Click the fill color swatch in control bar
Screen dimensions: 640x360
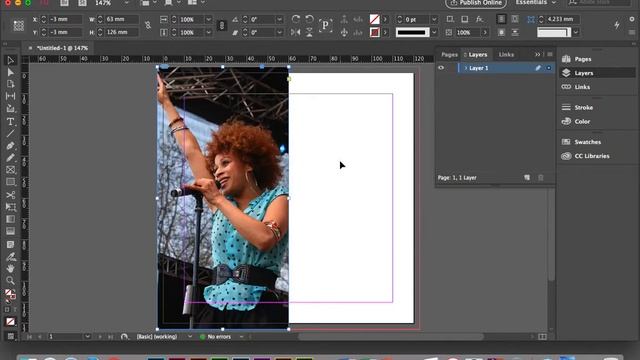pyautogui.click(x=374, y=19)
